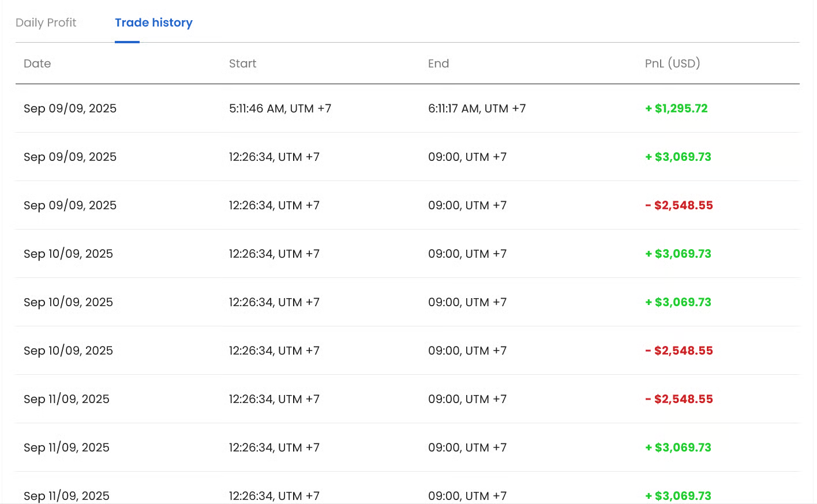
Task: Click the start time of the Sep 10/09 loss row
Action: (274, 351)
